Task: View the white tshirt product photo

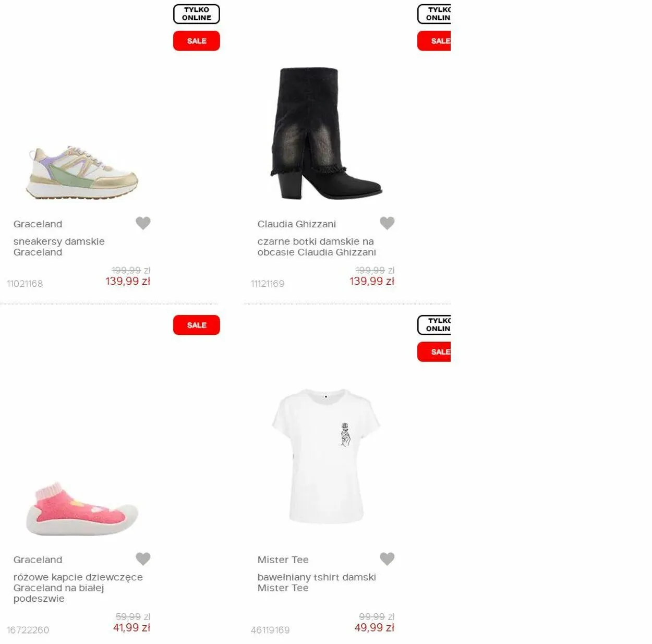Action: [x=326, y=456]
